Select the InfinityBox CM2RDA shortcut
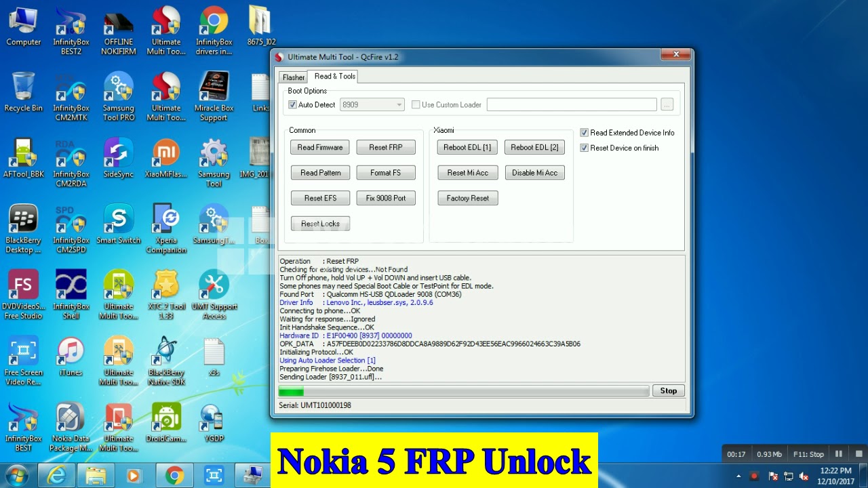868x488 pixels. click(x=71, y=163)
